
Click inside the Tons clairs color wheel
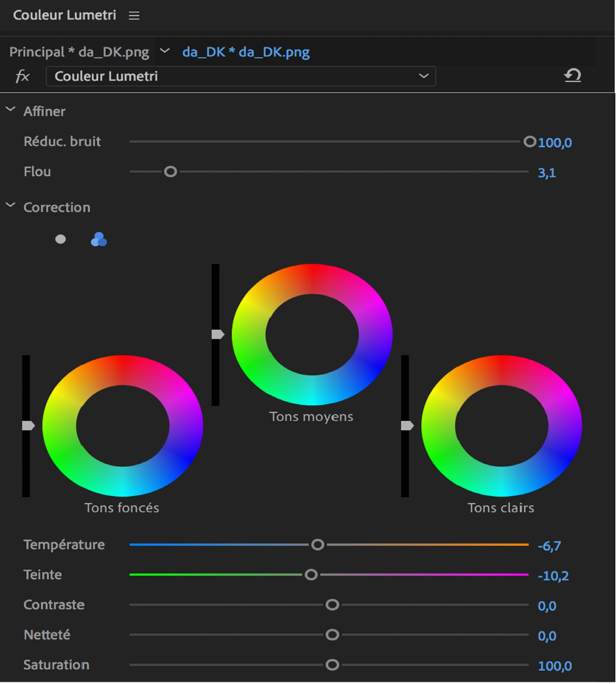click(501, 426)
